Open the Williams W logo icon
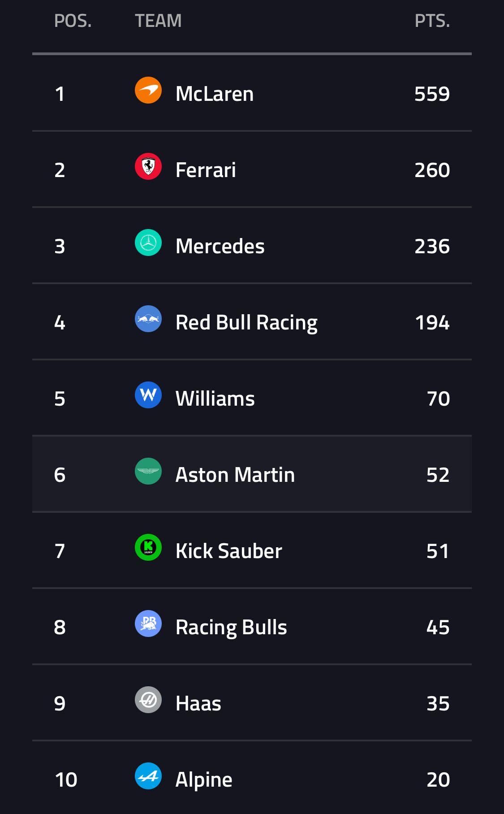This screenshot has height=814, width=504. (148, 395)
